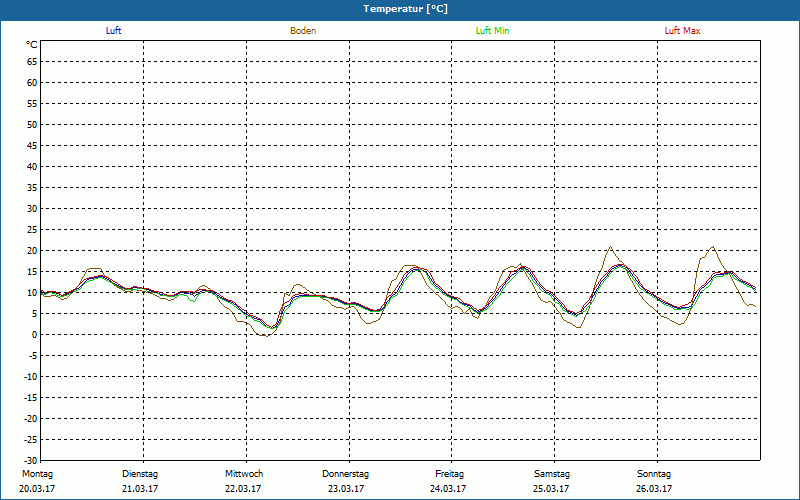
Task: Click the Luft Max legend label
Action: [682, 31]
